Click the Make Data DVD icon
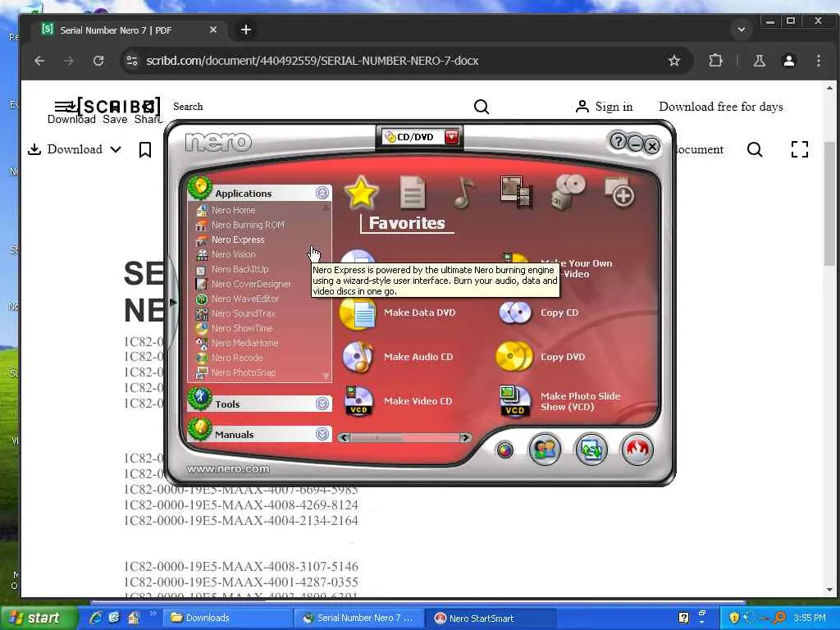The width and height of the screenshot is (840, 630). tap(358, 313)
